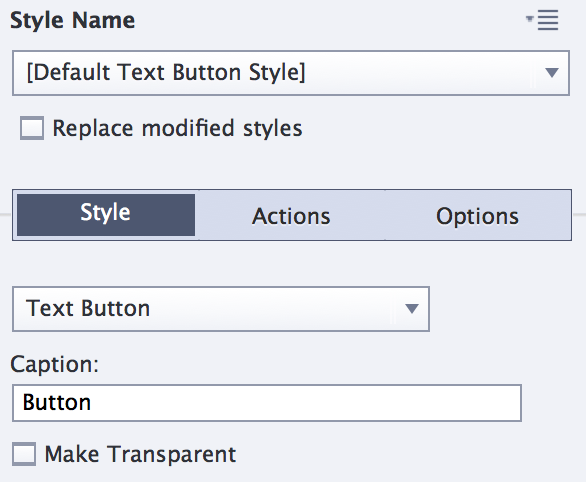The height and width of the screenshot is (482, 586).
Task: Click the 'Replace modified styles' label text
Action: [177, 128]
